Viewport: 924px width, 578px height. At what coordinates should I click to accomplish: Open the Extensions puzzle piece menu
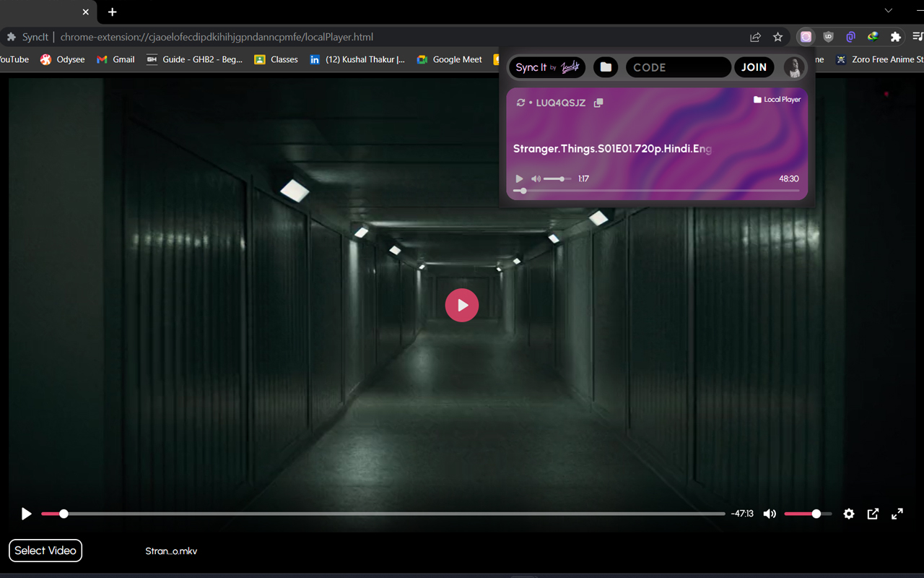point(896,37)
